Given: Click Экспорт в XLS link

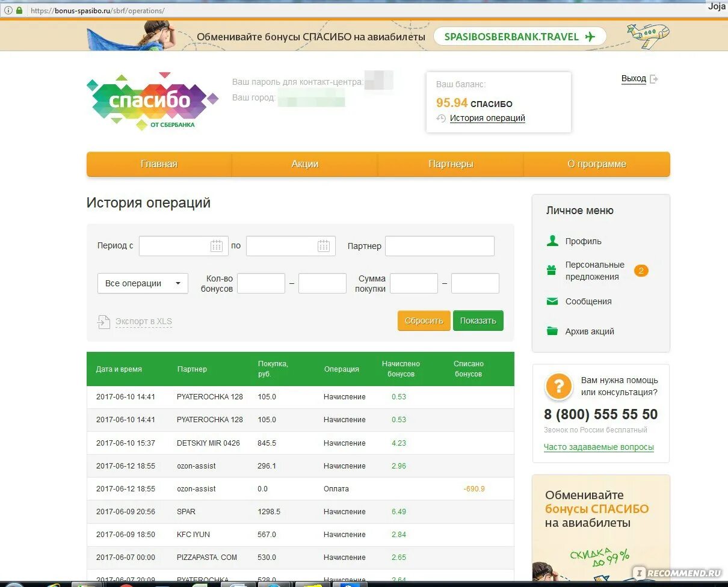Looking at the screenshot, I should tap(144, 322).
